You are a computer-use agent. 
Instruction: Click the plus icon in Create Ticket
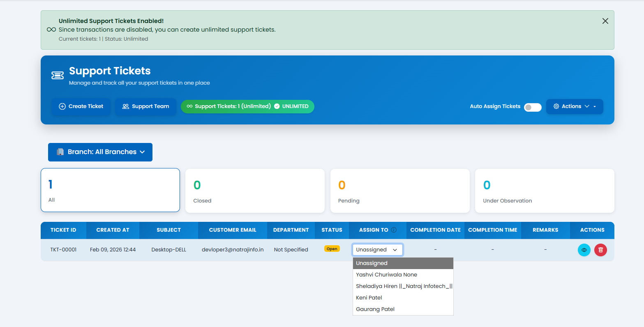point(62,106)
